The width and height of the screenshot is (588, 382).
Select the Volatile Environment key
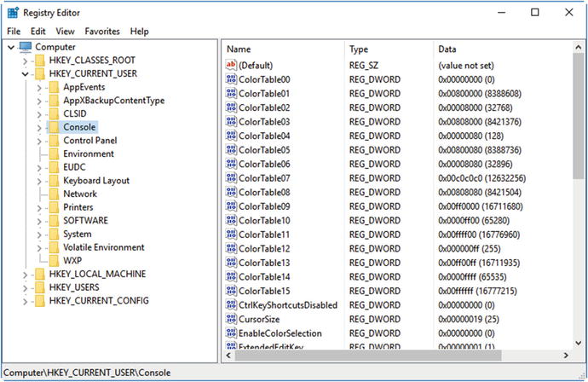[x=103, y=247]
